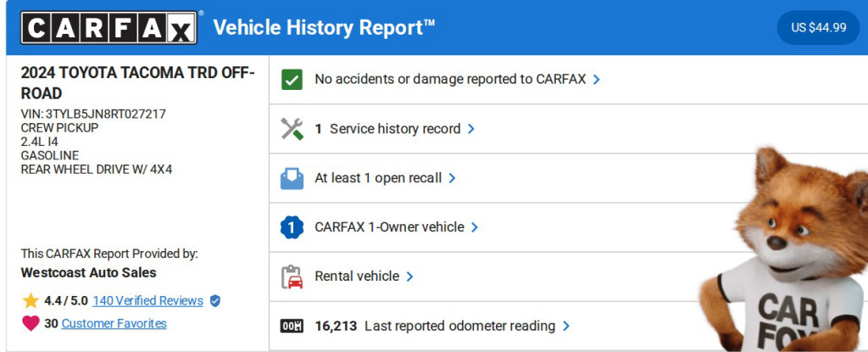Expand the open recall chevron

453,178
